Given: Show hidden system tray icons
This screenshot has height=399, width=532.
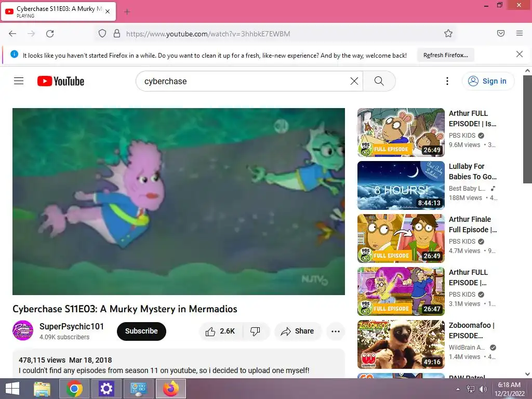Looking at the screenshot, I should click(458, 389).
